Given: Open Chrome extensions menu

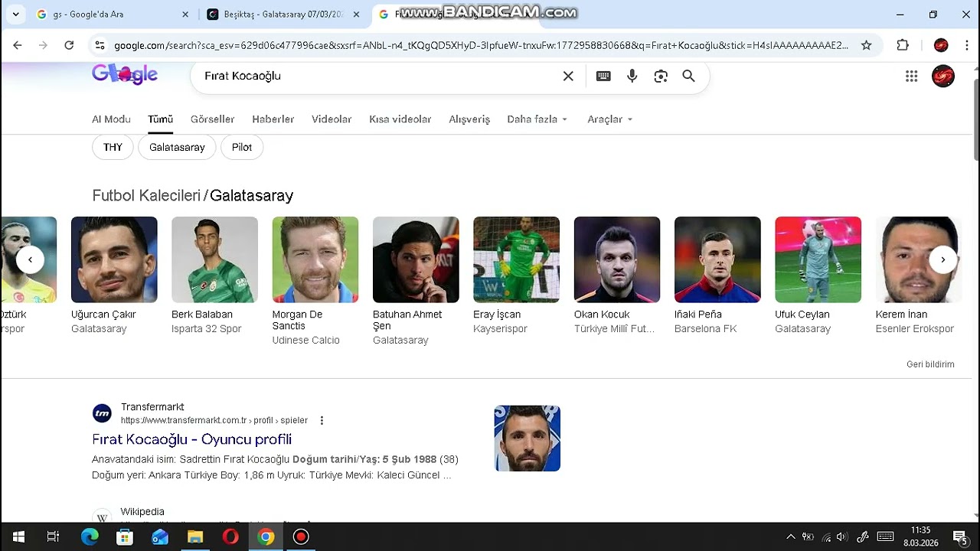Looking at the screenshot, I should [903, 45].
